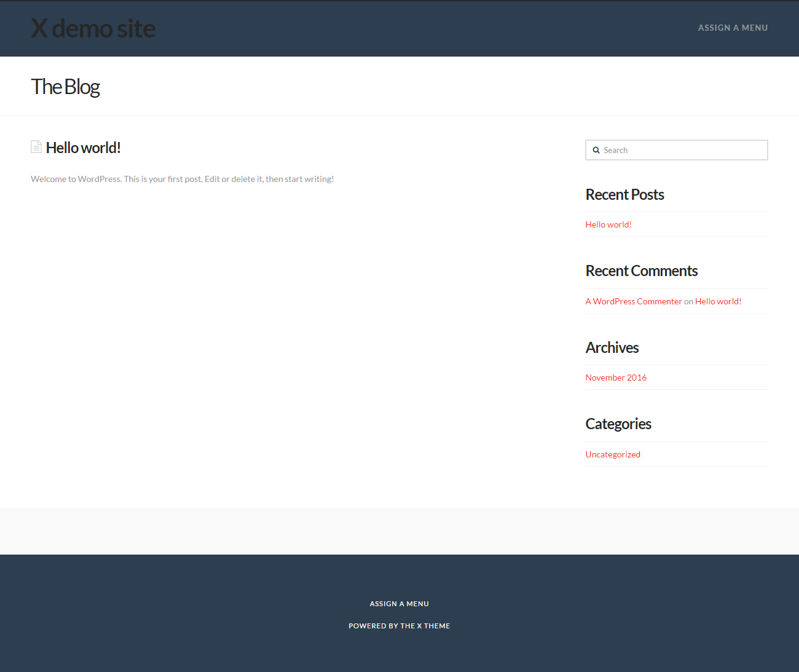
Task: Open the Hello world! post title
Action: coord(83,148)
